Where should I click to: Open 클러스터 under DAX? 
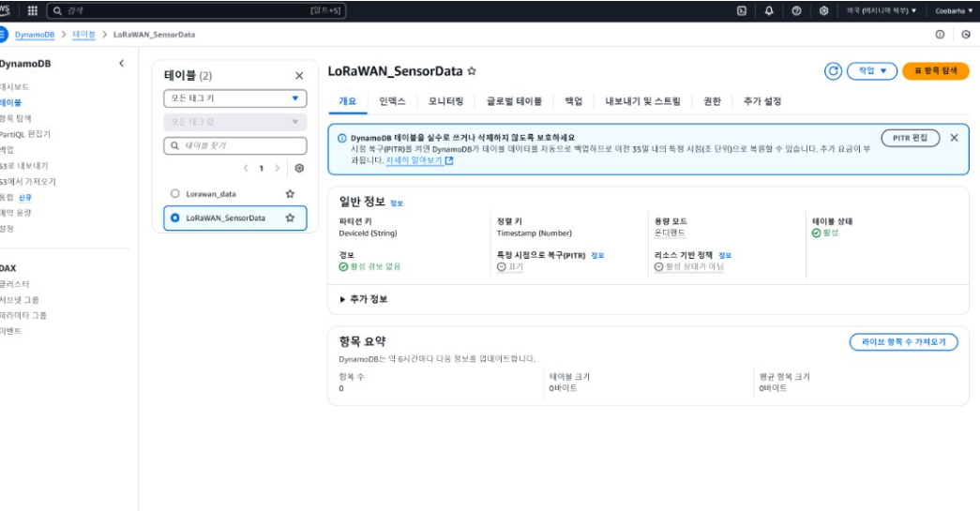(14, 283)
